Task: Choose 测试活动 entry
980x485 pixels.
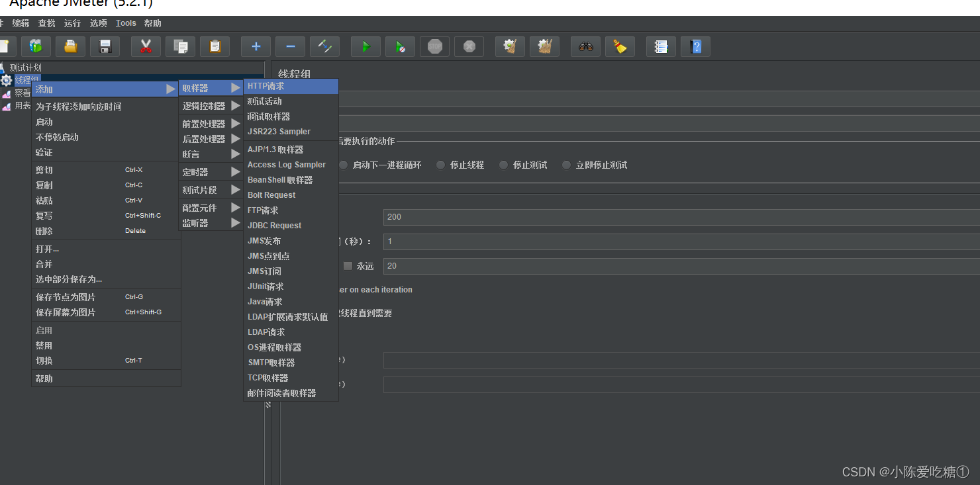Action: pos(291,101)
